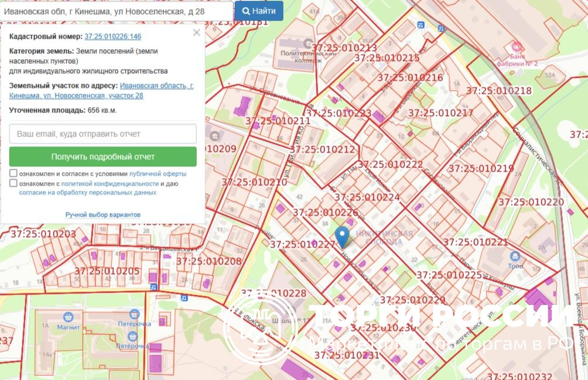Tick the политикой конфиденциальности consent checkbox
The height and width of the screenshot is (380, 588).
coord(13,183)
